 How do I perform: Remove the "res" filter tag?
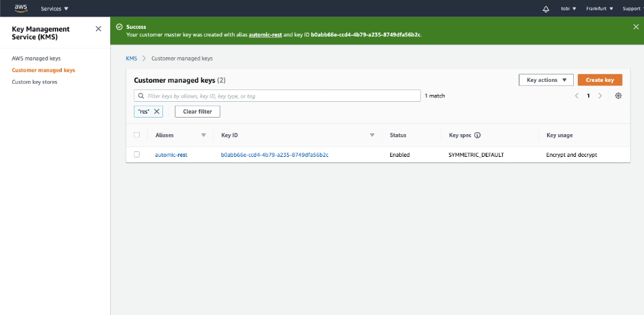157,111
